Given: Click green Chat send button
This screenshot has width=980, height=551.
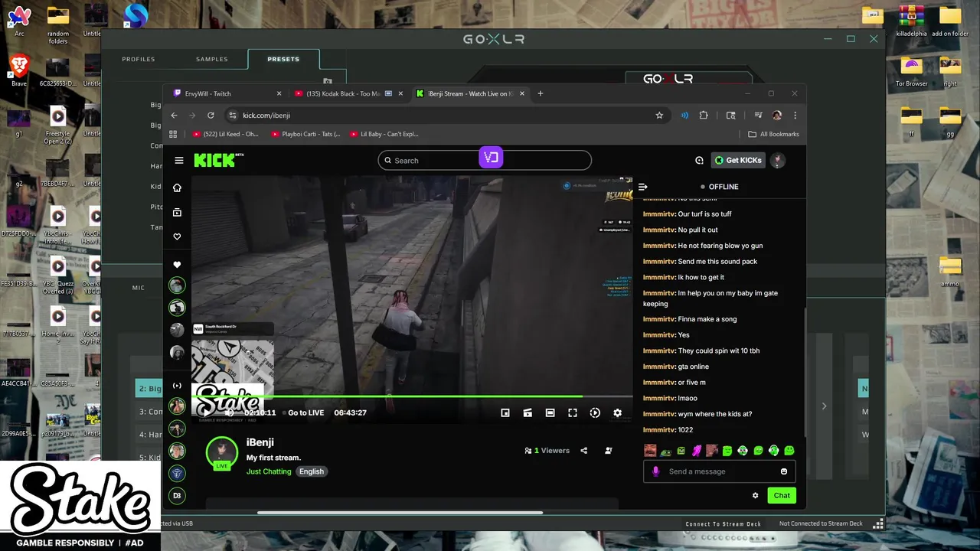Looking at the screenshot, I should click(782, 495).
